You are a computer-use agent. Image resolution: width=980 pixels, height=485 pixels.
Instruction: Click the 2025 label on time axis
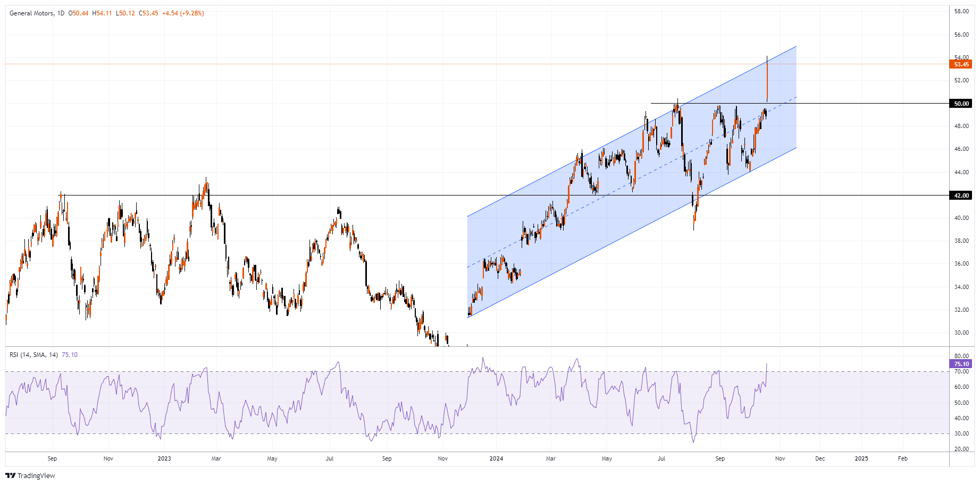point(861,458)
